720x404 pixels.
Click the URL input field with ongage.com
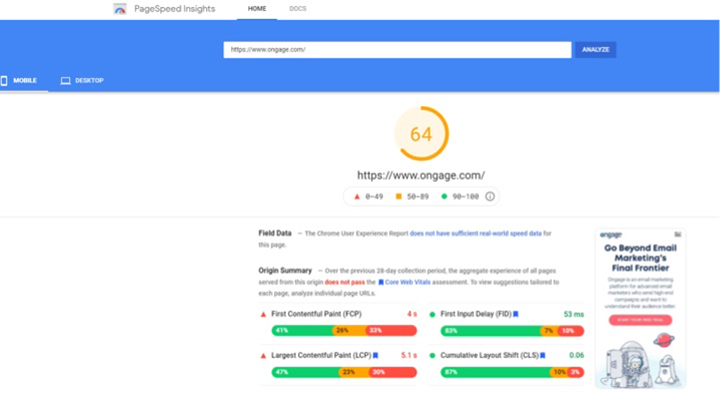397,49
